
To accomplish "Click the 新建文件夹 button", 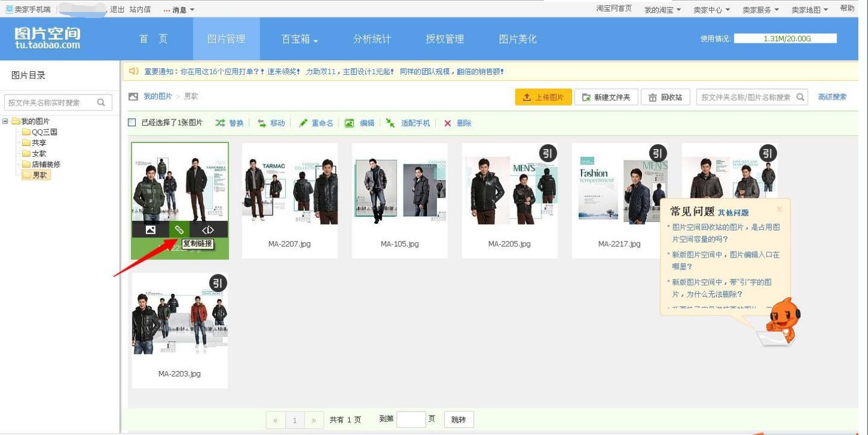I will coord(606,97).
